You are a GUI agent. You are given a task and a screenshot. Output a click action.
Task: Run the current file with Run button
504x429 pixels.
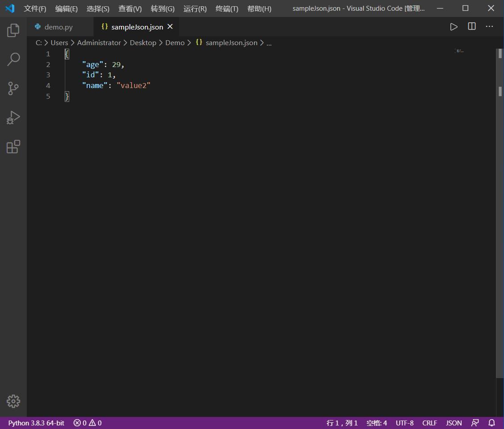tap(454, 26)
